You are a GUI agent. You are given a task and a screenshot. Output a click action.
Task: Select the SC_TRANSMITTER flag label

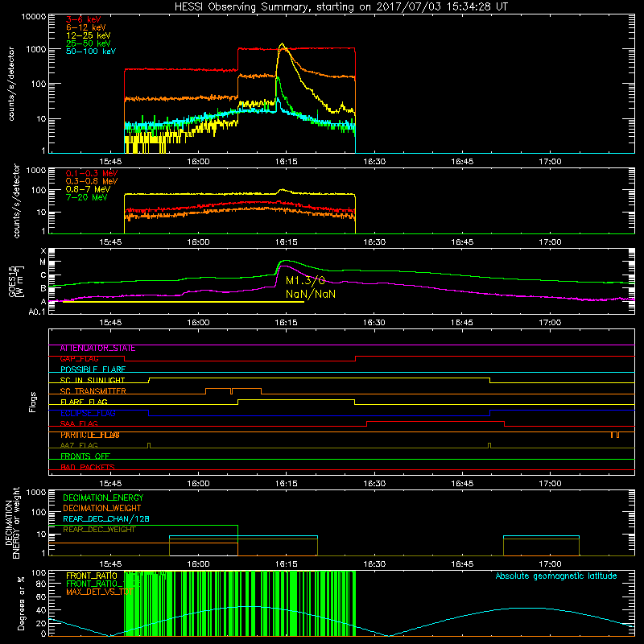(93, 391)
